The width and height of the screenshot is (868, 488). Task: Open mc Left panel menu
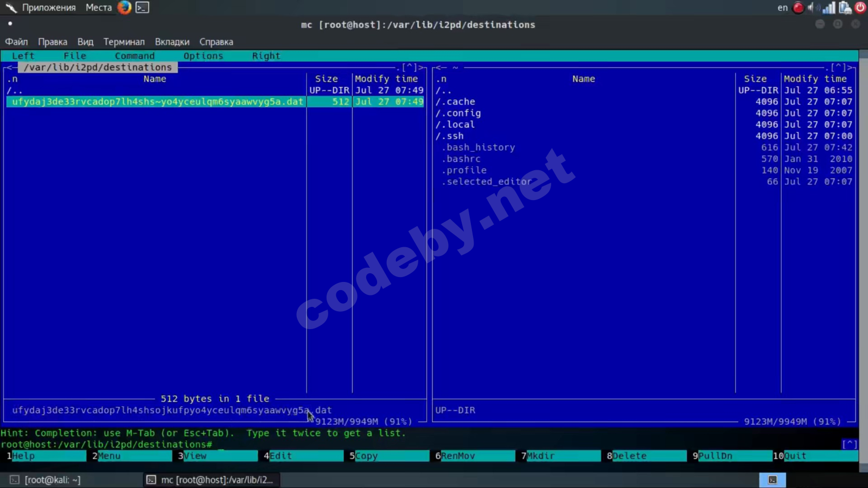coord(23,56)
